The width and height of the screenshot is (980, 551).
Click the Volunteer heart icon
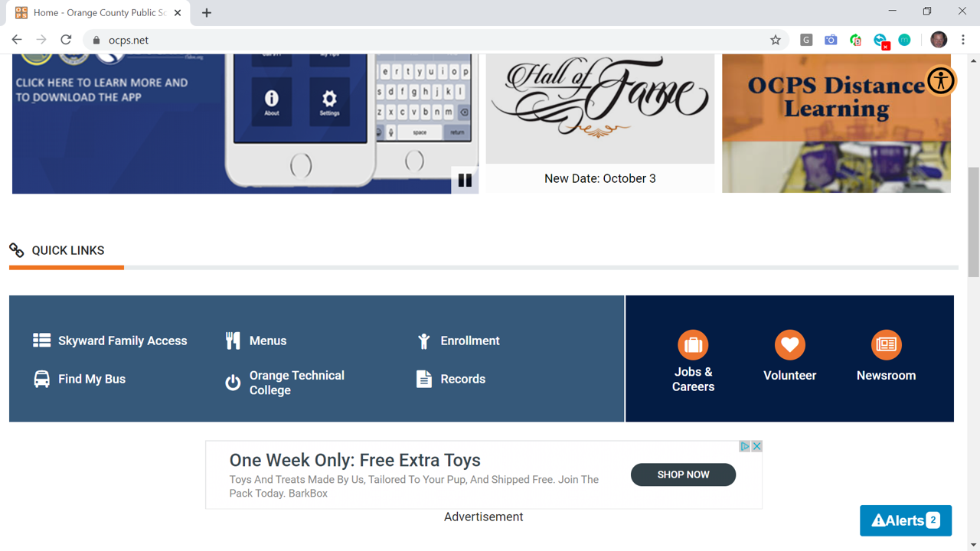tap(789, 345)
